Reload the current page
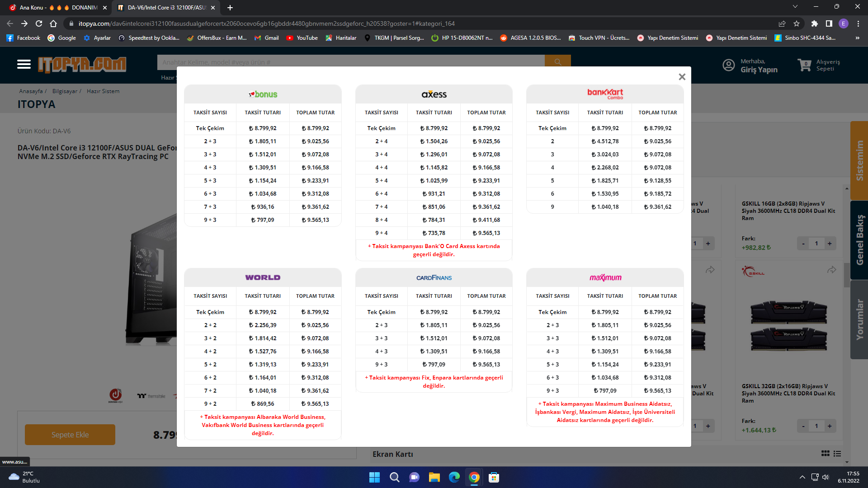This screenshot has width=868, height=488. pos(39,23)
